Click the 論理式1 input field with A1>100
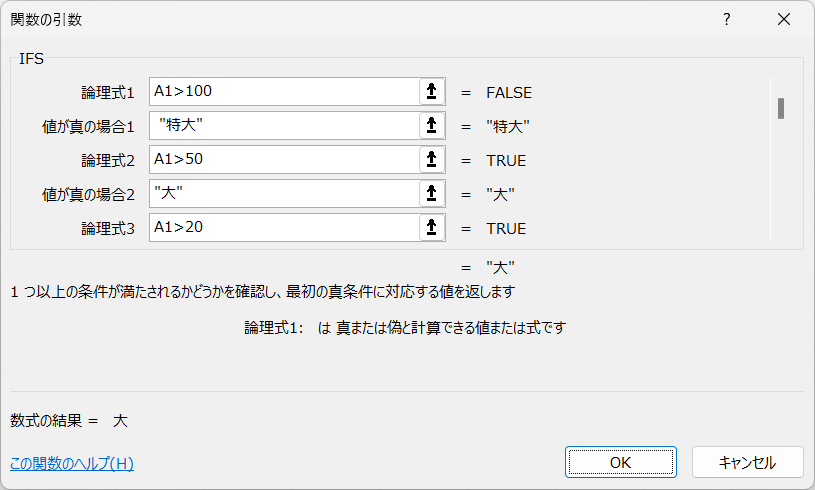Screen dimensions: 815x490 click(284, 91)
